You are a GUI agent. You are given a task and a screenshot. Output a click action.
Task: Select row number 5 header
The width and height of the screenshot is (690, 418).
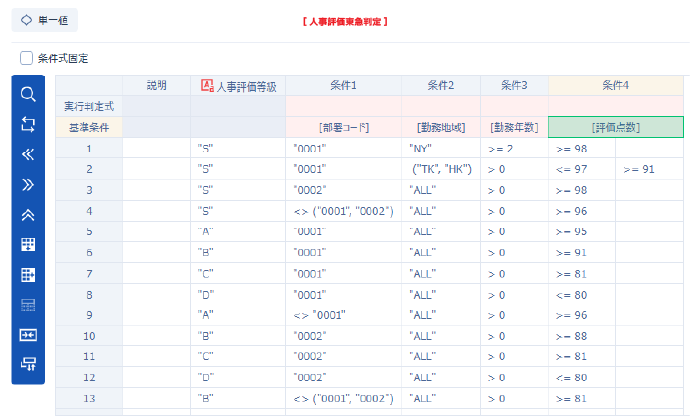pos(88,232)
